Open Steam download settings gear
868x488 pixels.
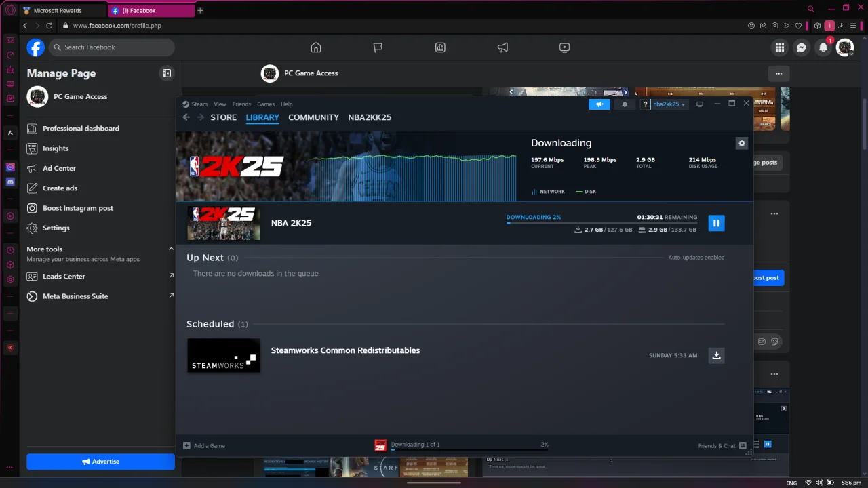click(x=741, y=143)
